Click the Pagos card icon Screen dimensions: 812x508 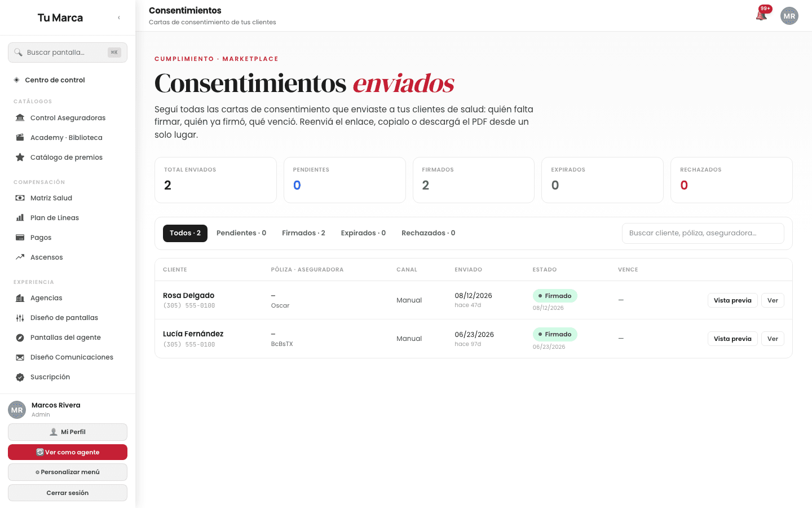20,238
